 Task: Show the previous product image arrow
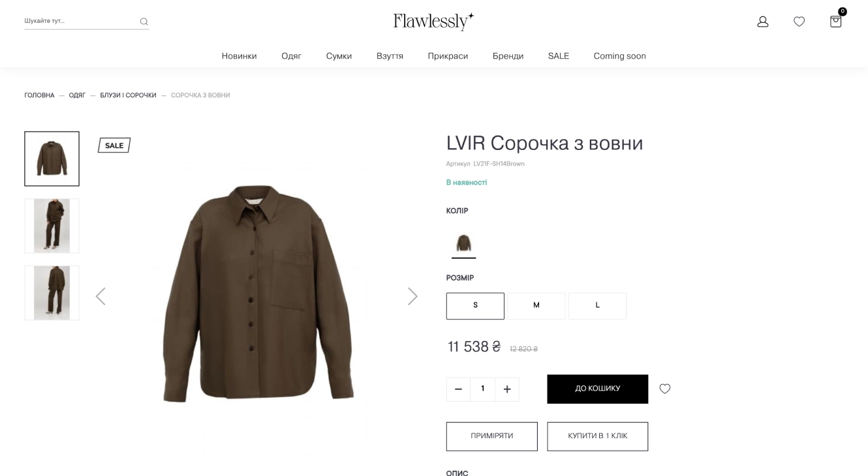tap(101, 296)
